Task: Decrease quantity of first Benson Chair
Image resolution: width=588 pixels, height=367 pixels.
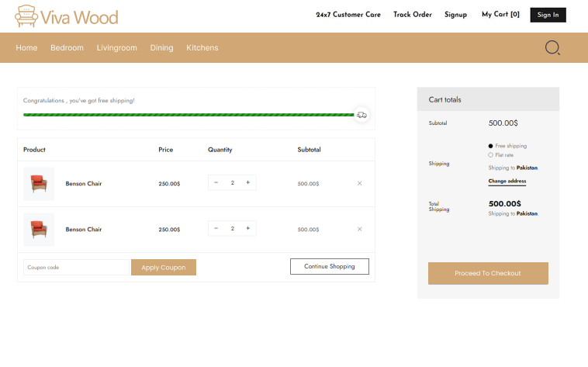Action: [x=216, y=183]
